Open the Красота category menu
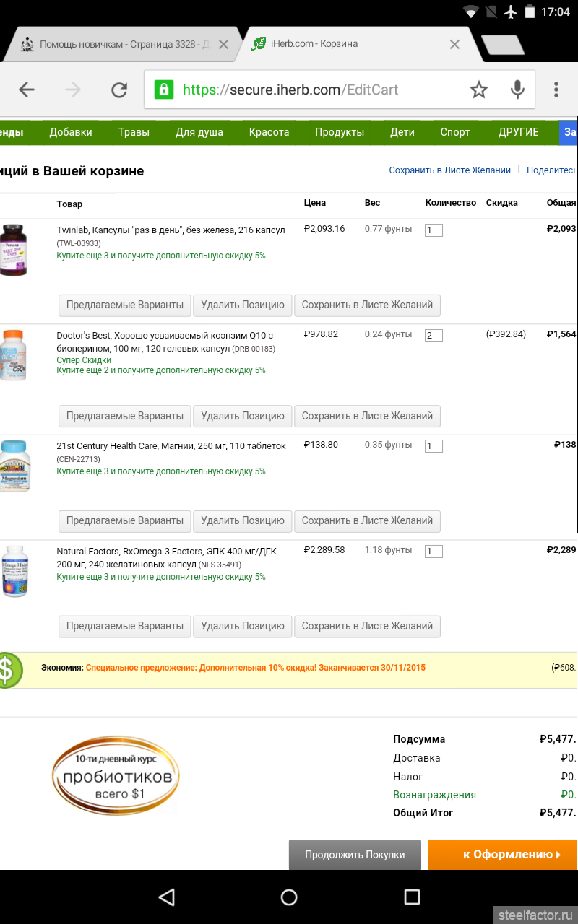Image resolution: width=578 pixels, height=924 pixels. pyautogui.click(x=269, y=132)
